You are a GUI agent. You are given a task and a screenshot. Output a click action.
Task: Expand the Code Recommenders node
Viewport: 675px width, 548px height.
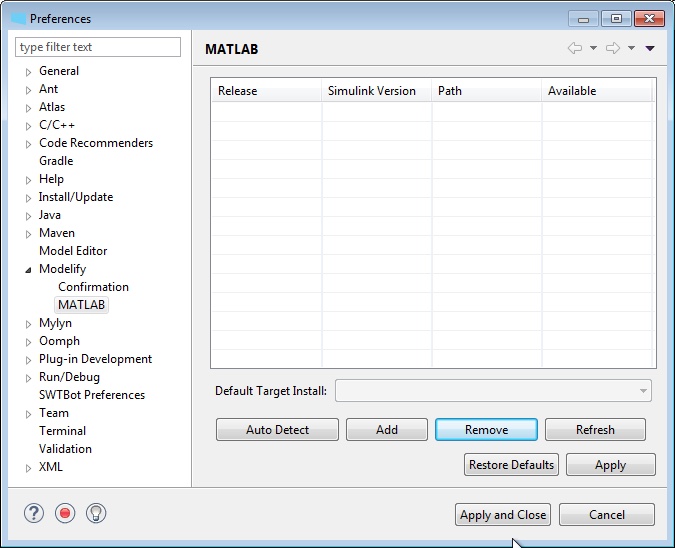pyautogui.click(x=28, y=144)
